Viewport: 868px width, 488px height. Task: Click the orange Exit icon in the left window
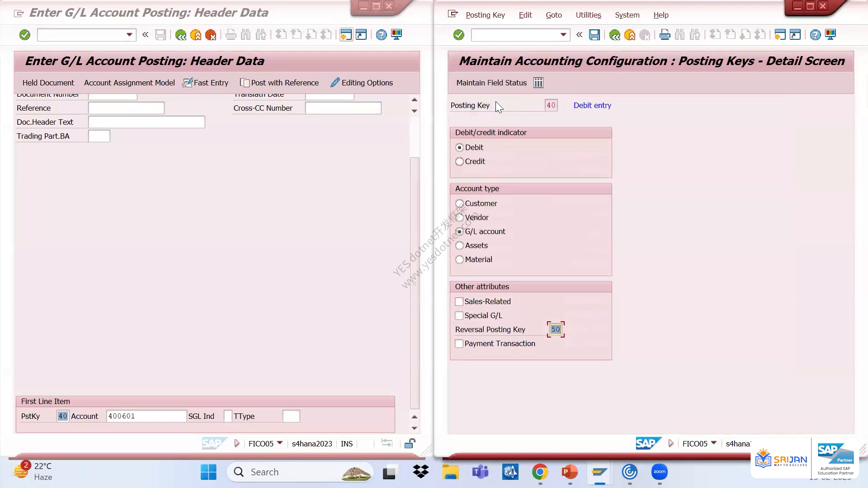point(196,35)
